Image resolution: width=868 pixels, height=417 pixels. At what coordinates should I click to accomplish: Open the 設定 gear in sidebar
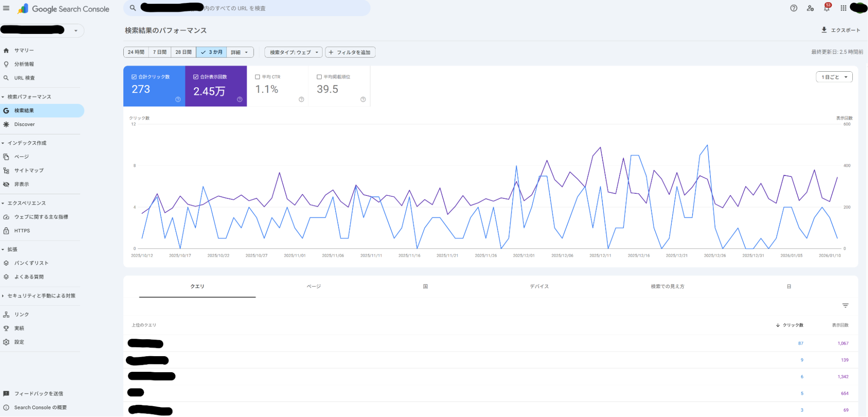[6, 342]
